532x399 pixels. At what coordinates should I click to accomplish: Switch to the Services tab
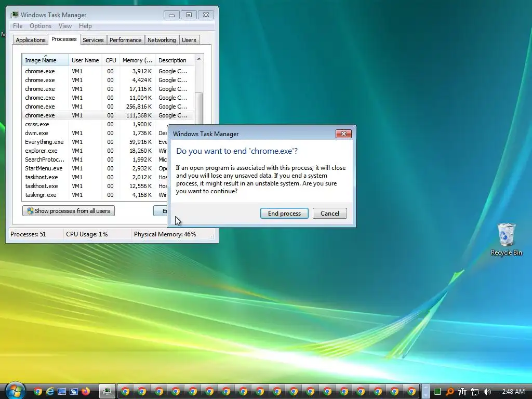coord(93,40)
